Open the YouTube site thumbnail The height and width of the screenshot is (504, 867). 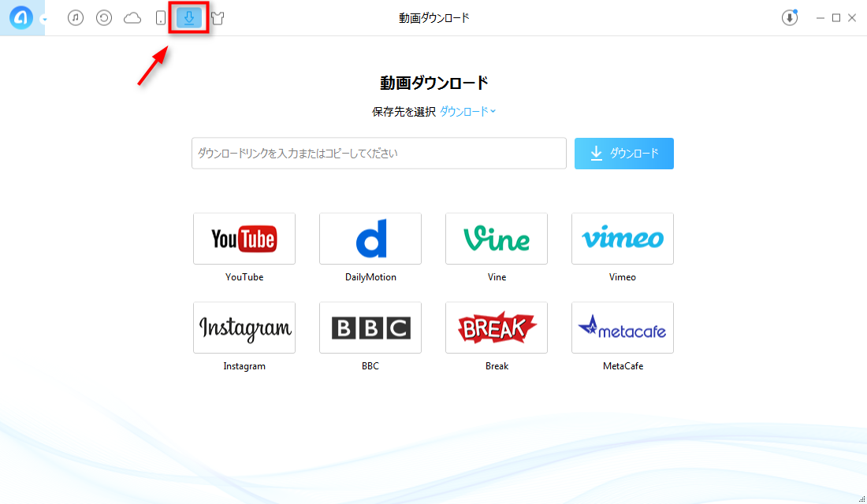244,239
